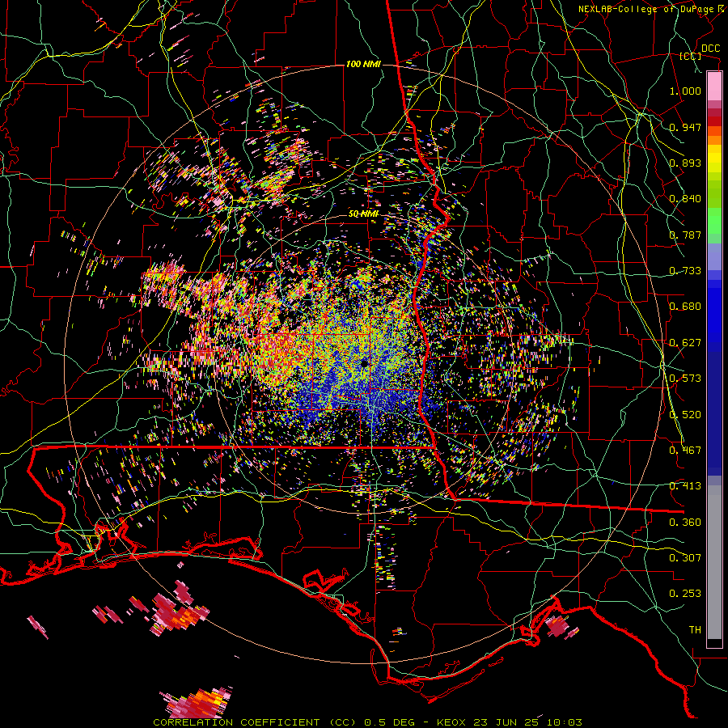Screen dimensions: 728x728
Task: Click the 100 NMI range ring label
Action: pos(363,64)
